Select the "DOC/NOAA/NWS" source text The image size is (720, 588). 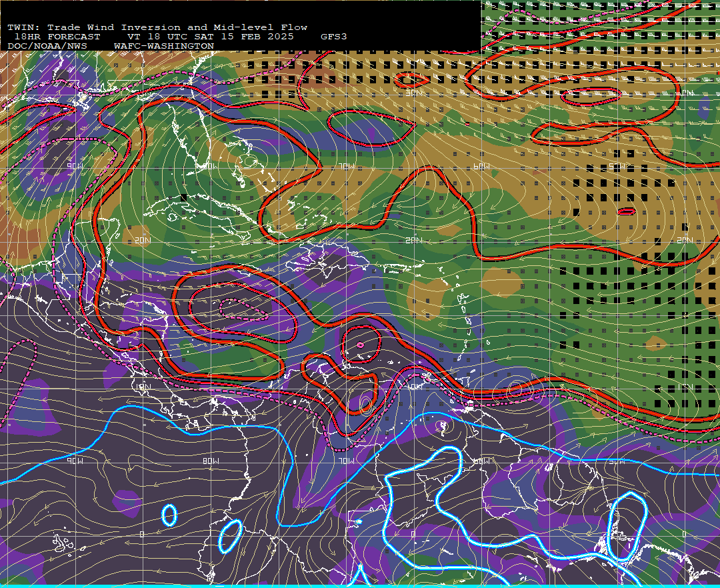click(47, 47)
